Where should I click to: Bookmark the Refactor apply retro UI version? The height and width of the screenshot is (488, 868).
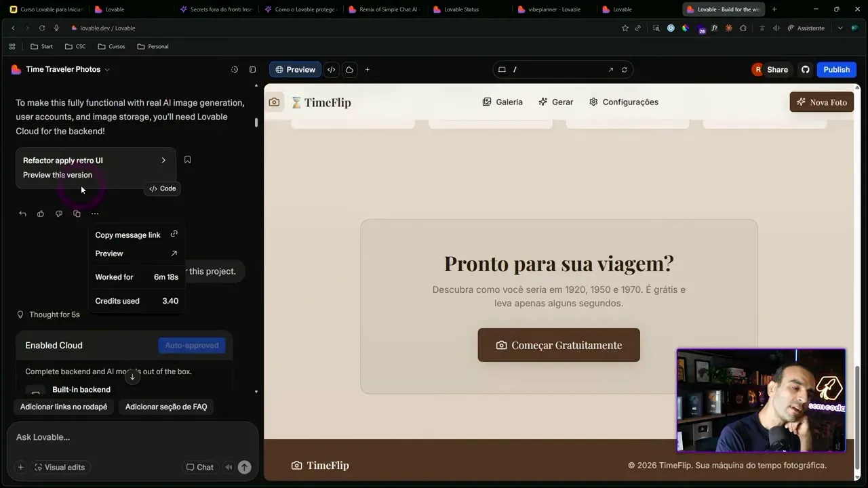tap(187, 159)
